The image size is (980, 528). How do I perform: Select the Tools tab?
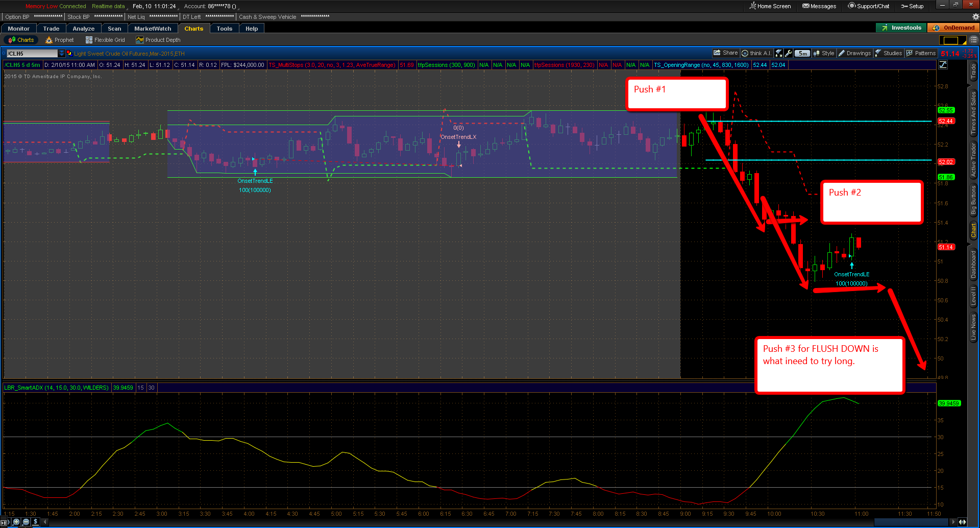[225, 29]
